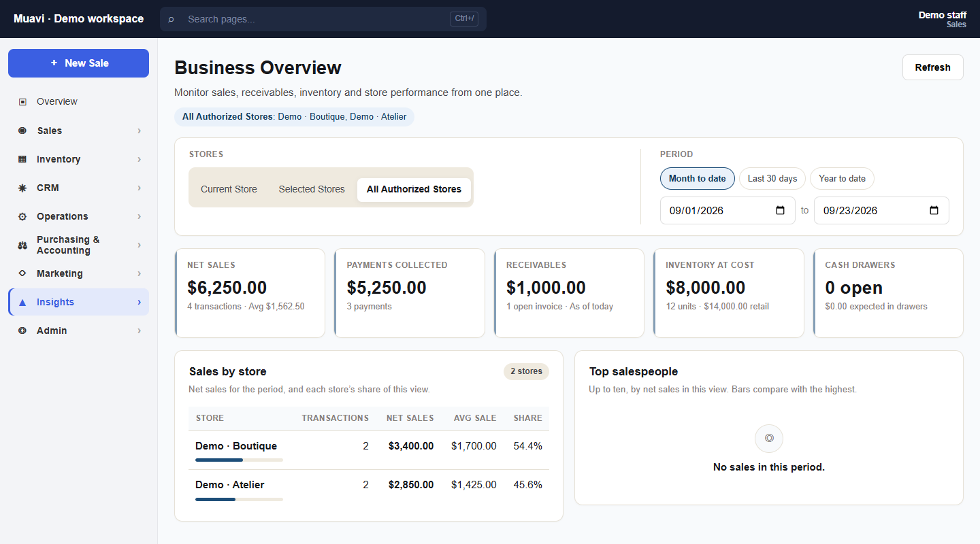Screen dimensions: 980x544
Task: Click the empty-state icon above No sales
Action: click(x=769, y=439)
